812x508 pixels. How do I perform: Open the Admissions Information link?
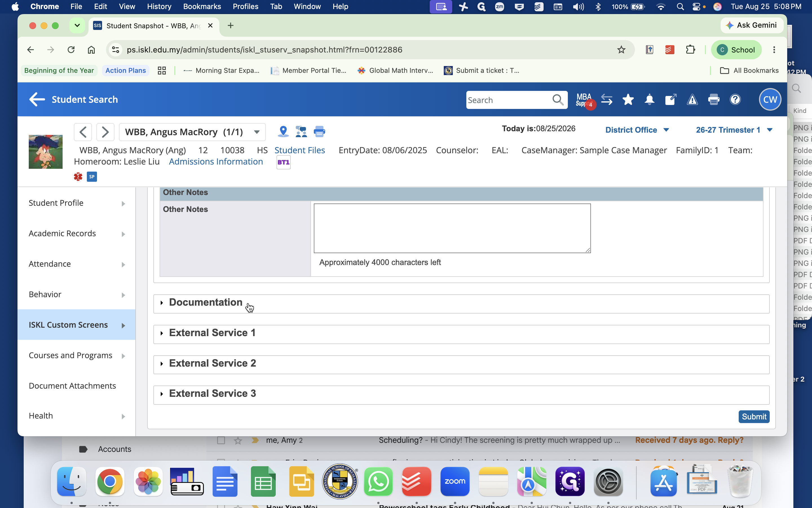[216, 162]
